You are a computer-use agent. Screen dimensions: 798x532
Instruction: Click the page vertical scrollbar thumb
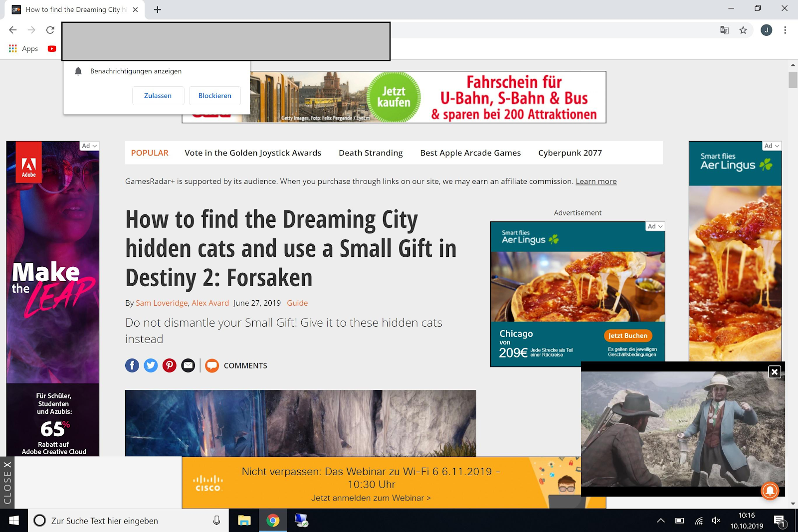click(793, 80)
